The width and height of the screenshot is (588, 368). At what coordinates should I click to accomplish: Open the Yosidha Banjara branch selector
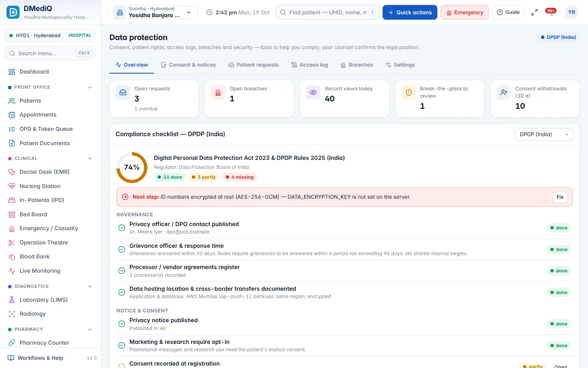coord(152,12)
